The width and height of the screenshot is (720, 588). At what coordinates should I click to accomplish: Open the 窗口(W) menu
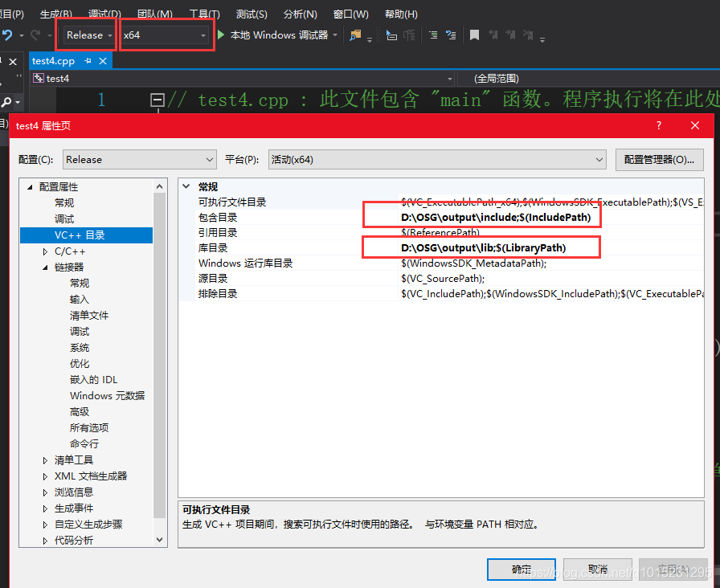click(351, 14)
